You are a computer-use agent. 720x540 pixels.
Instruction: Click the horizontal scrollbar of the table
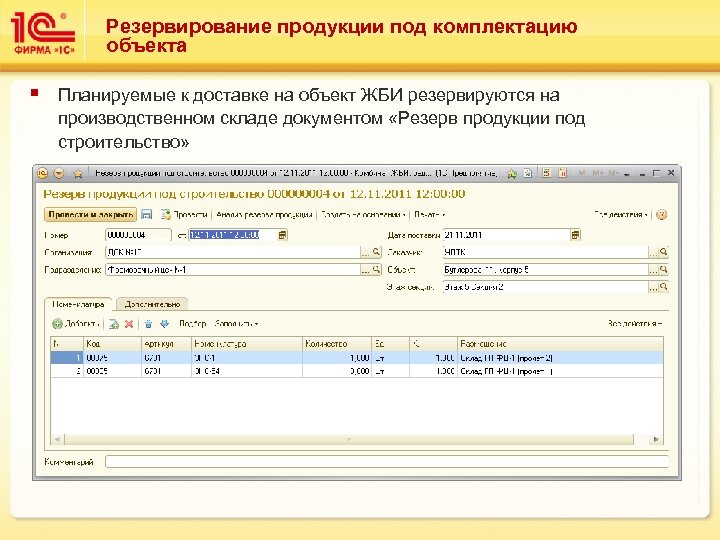click(349, 439)
